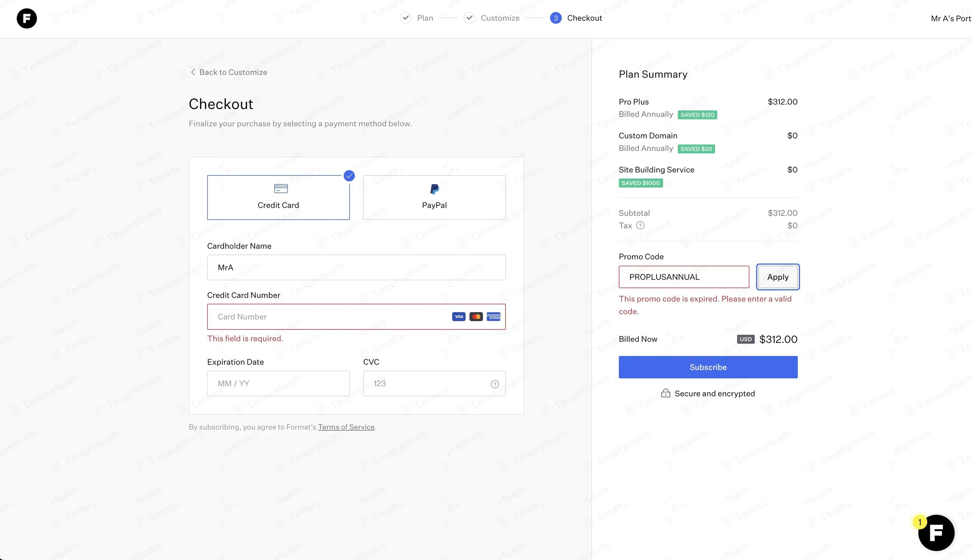This screenshot has height=560, width=972.
Task: Go to the Plan step
Action: (424, 18)
